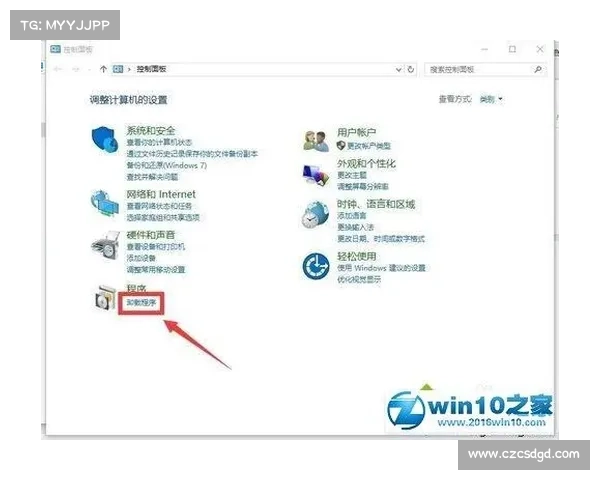
Task: Maximize the Control Panel window
Action: 512,49
